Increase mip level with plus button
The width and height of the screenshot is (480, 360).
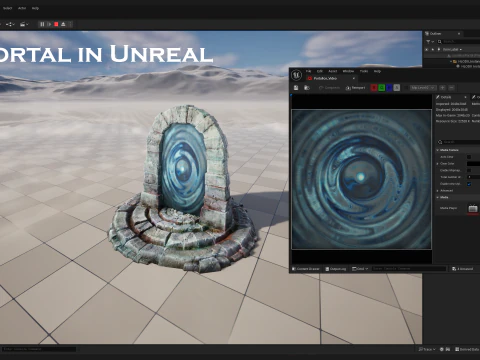pyautogui.click(x=442, y=88)
